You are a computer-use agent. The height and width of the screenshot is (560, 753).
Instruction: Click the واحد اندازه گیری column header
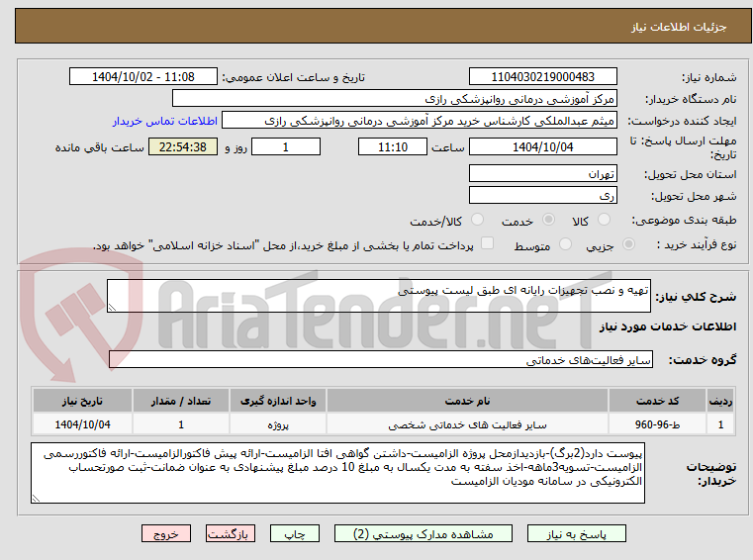pyautogui.click(x=278, y=401)
